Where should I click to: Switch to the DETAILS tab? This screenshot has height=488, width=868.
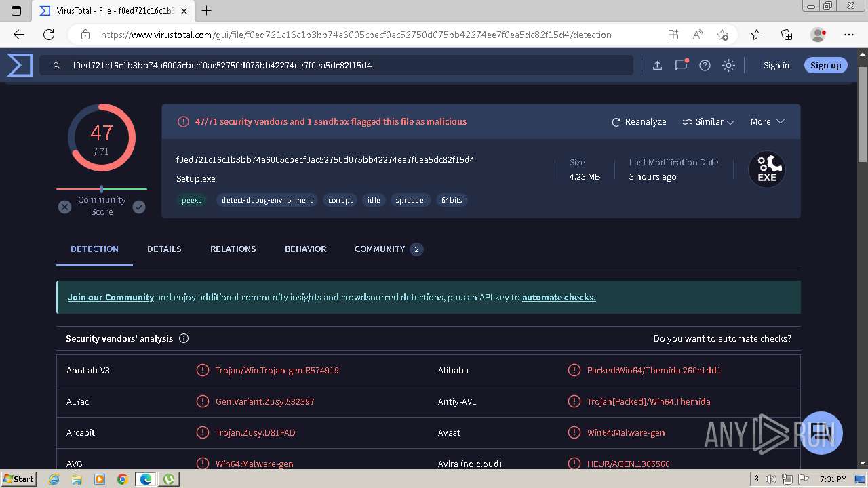pos(164,249)
